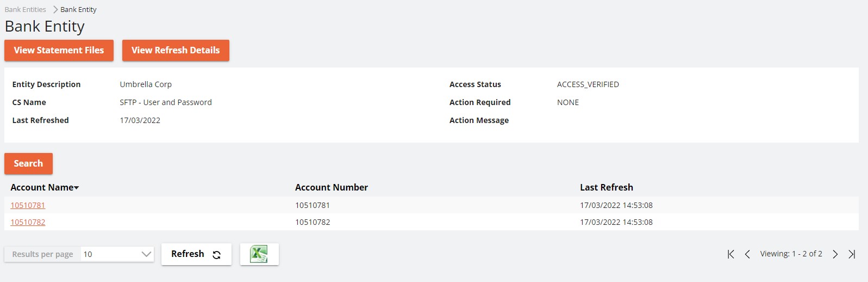Open account link 10510782
Viewport: 868px width, 282px height.
pyautogui.click(x=28, y=222)
